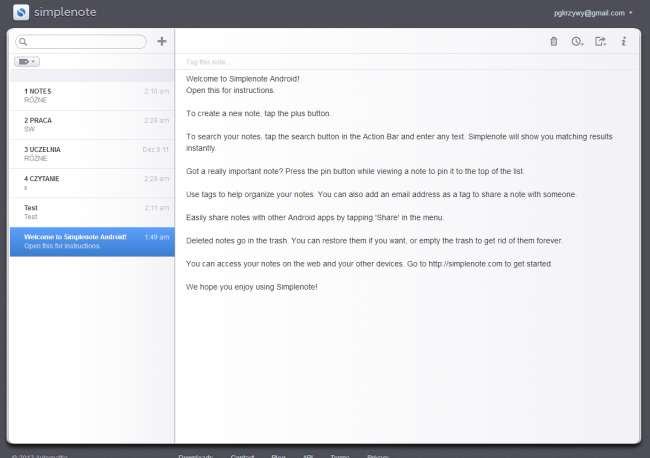Open the tags filter dropdown
The width and height of the screenshot is (650, 458).
point(27,62)
